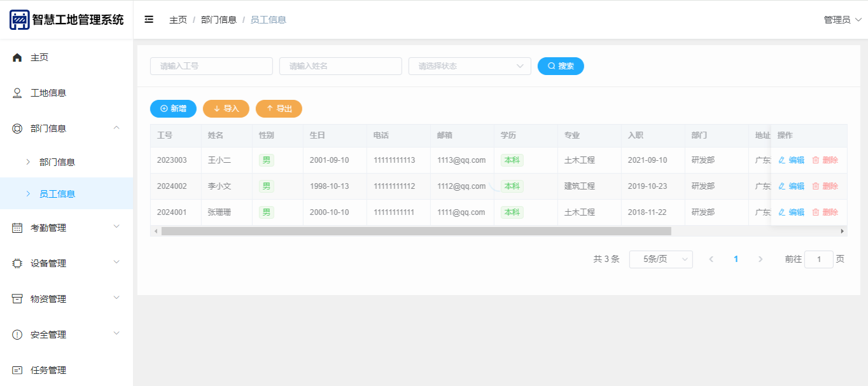868x386 pixels.
Task: Click the 工地信息 sidebar icon
Action: (17, 93)
